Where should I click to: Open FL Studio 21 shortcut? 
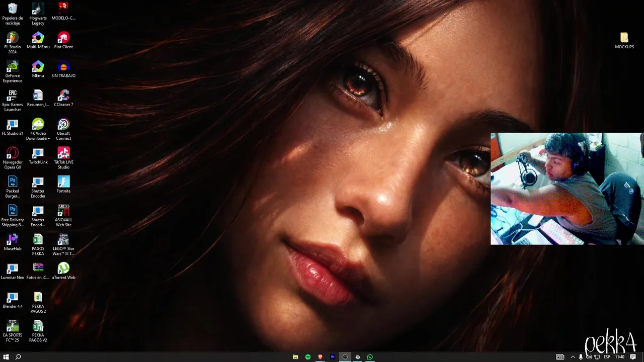[x=13, y=127]
